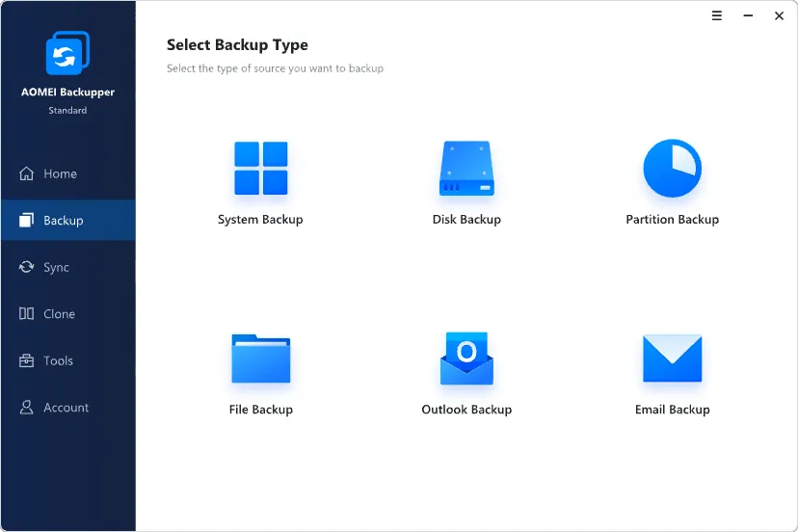Select the Email Backup envelope icon

(672, 359)
